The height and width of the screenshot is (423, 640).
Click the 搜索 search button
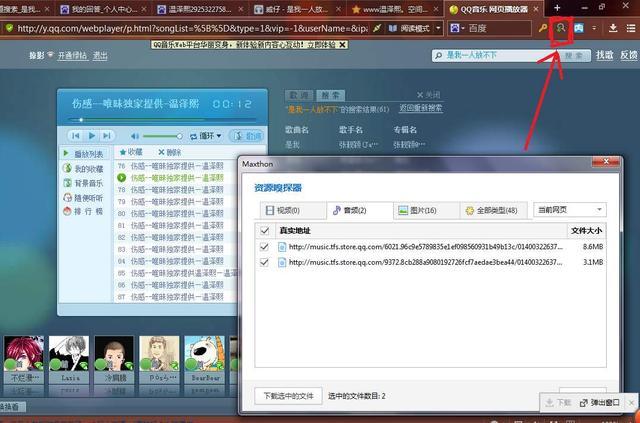coord(574,55)
